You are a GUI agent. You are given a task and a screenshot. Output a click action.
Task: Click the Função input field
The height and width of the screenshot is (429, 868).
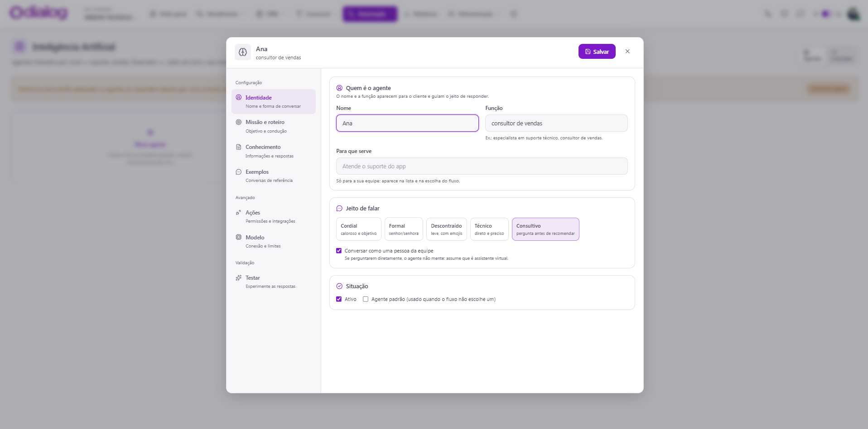point(556,123)
